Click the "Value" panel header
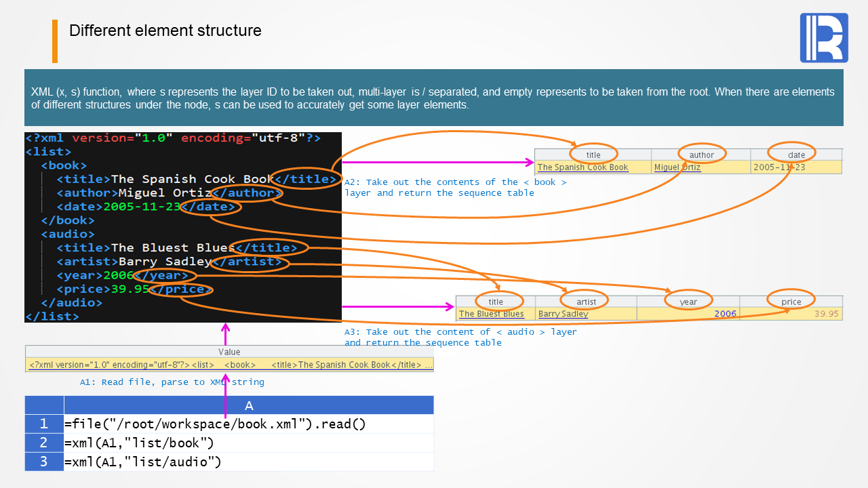This screenshot has height=488, width=868. coord(229,352)
